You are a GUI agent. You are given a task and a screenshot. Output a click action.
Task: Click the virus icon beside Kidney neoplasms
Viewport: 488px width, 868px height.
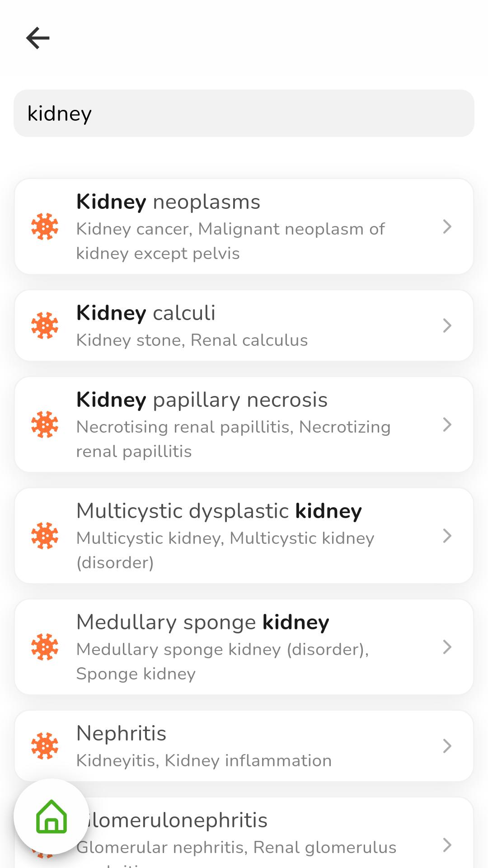pos(45,226)
